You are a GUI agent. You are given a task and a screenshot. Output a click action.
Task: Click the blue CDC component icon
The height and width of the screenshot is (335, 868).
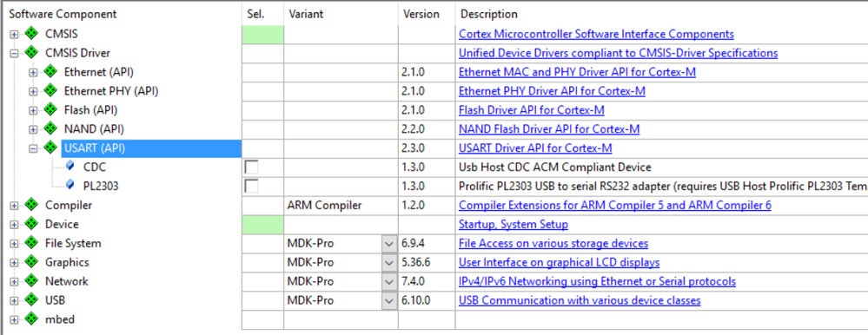click(x=70, y=167)
